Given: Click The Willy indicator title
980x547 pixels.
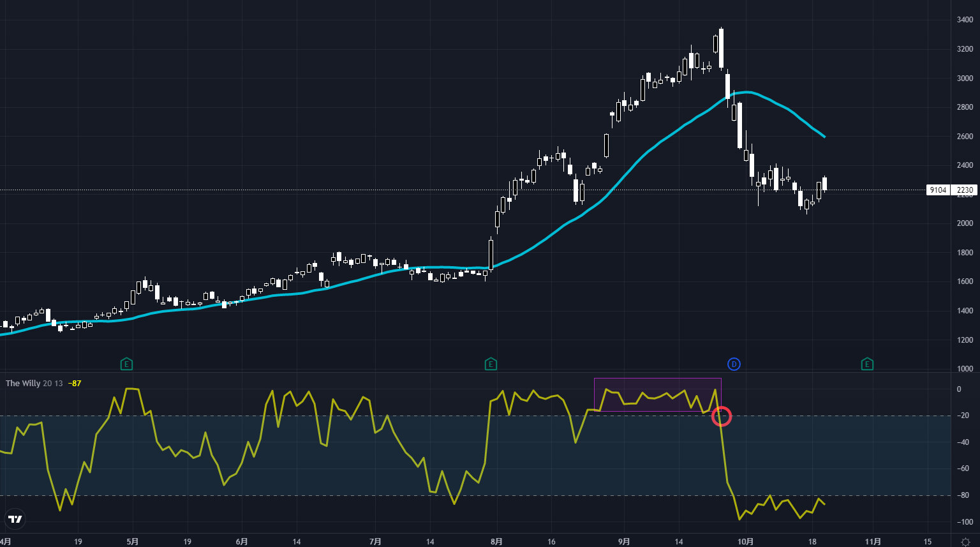Looking at the screenshot, I should click(x=23, y=384).
